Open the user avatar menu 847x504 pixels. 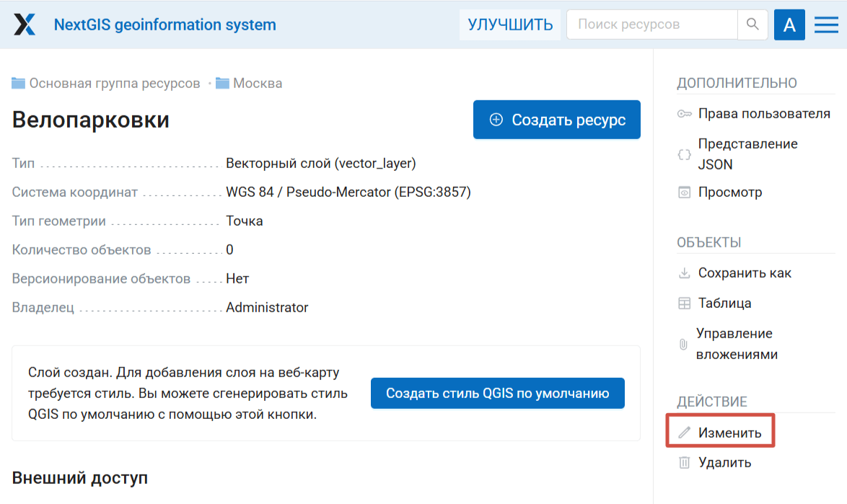pos(789,25)
